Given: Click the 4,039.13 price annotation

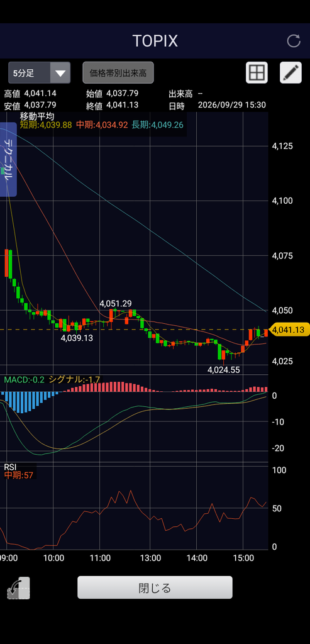Looking at the screenshot, I should coord(77,338).
